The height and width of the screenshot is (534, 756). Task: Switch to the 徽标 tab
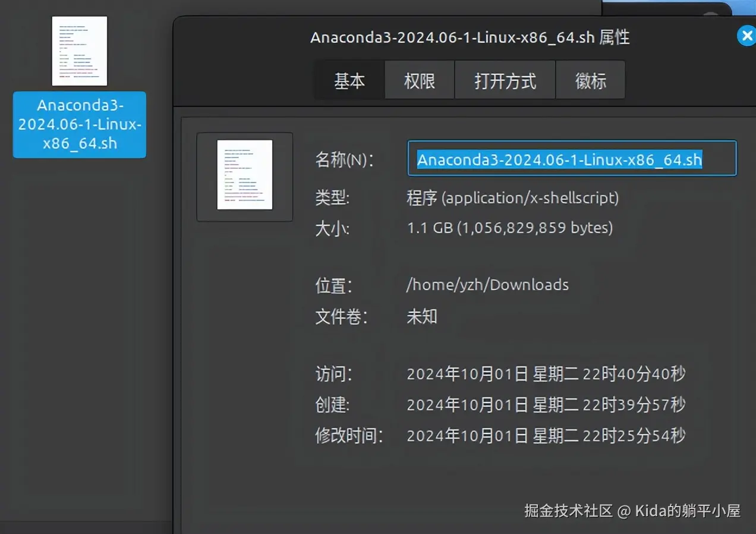pos(590,80)
